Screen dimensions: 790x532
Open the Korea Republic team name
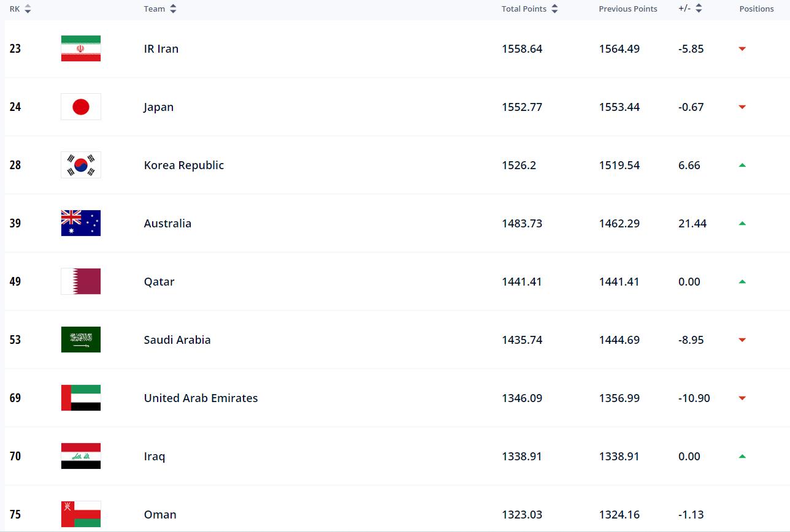(183, 165)
